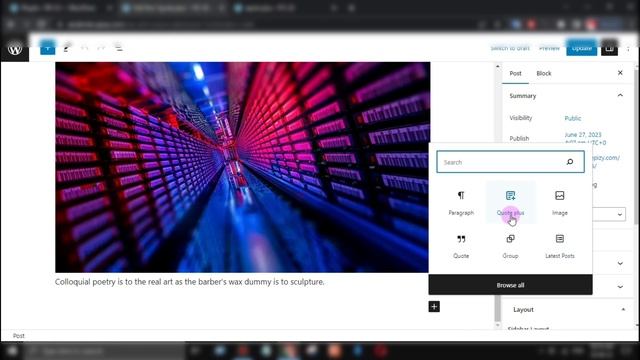
Task: Switch to the Post tab
Action: coord(515,73)
